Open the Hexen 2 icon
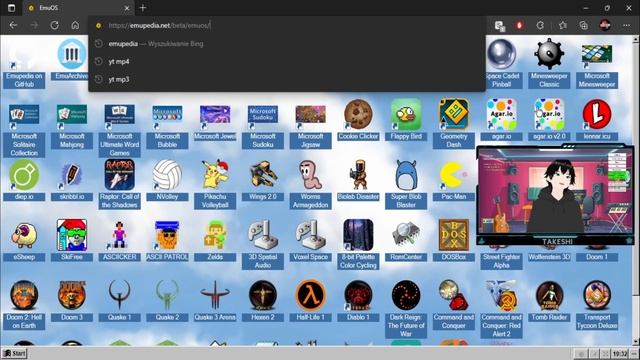Viewport: 640px width, 360px height. [263, 301]
